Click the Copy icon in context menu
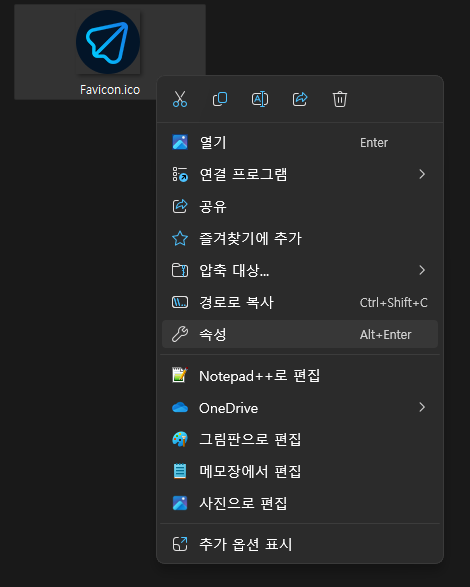This screenshot has height=587, width=470. [220, 99]
